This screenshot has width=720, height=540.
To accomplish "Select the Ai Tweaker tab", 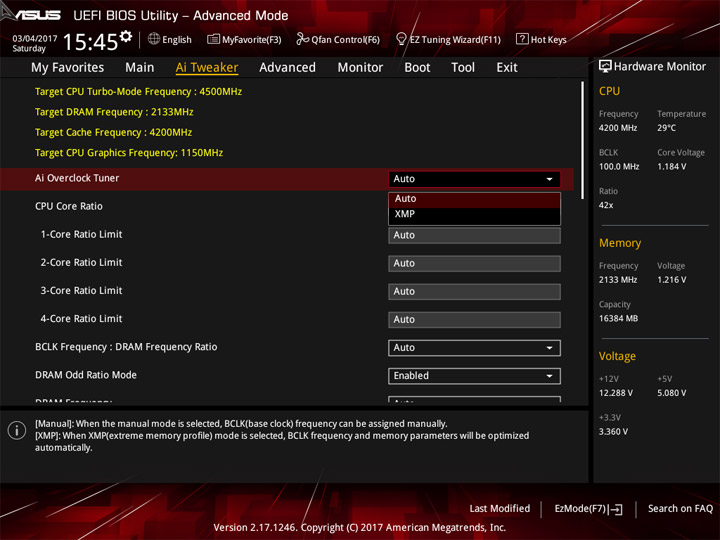I will [x=207, y=68].
